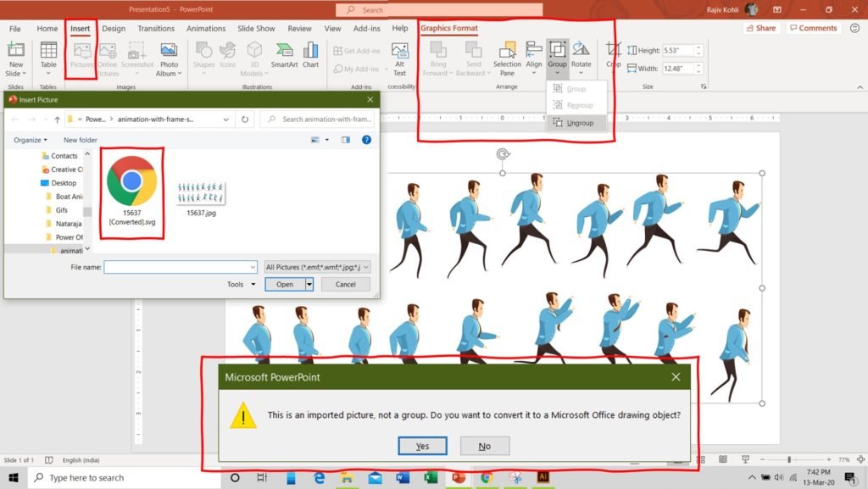Open the Size dialog launcher

pos(704,86)
